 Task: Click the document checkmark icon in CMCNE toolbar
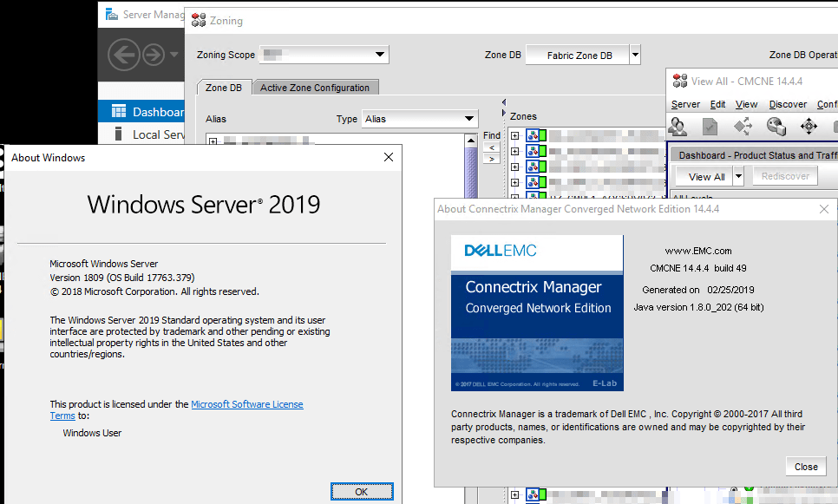(x=710, y=127)
